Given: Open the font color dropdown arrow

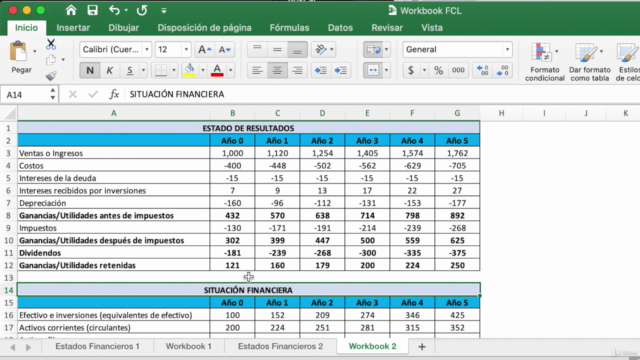Looking at the screenshot, I should 231,70.
